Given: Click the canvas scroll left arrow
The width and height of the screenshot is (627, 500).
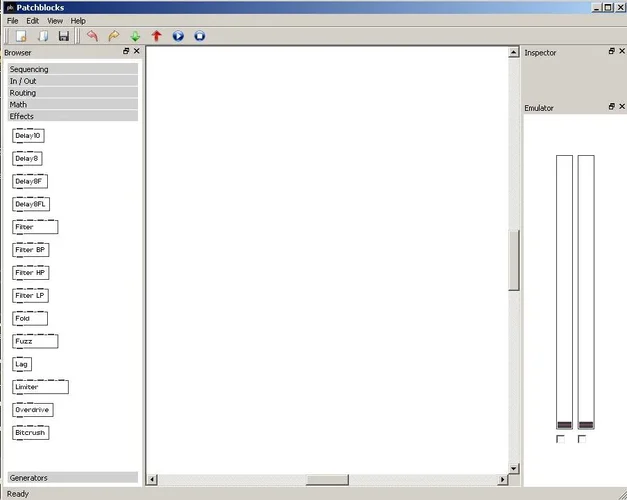Looking at the screenshot, I should point(152,479).
